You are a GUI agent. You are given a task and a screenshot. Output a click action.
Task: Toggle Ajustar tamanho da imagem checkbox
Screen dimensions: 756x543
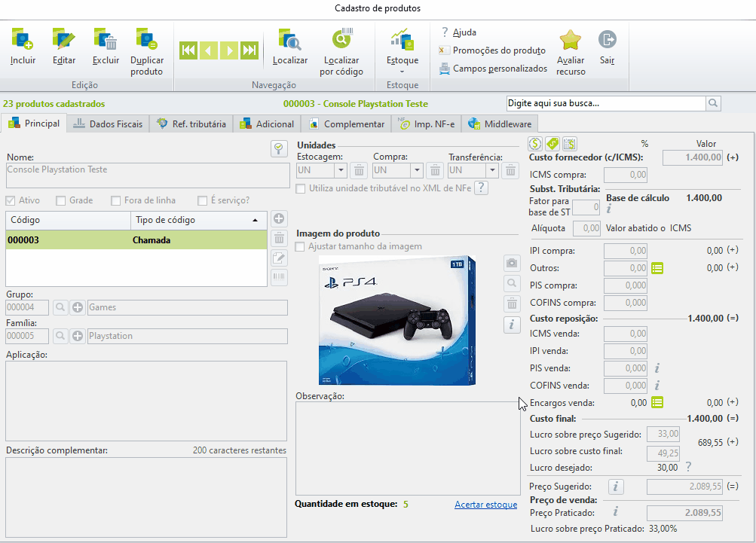tap(300, 247)
